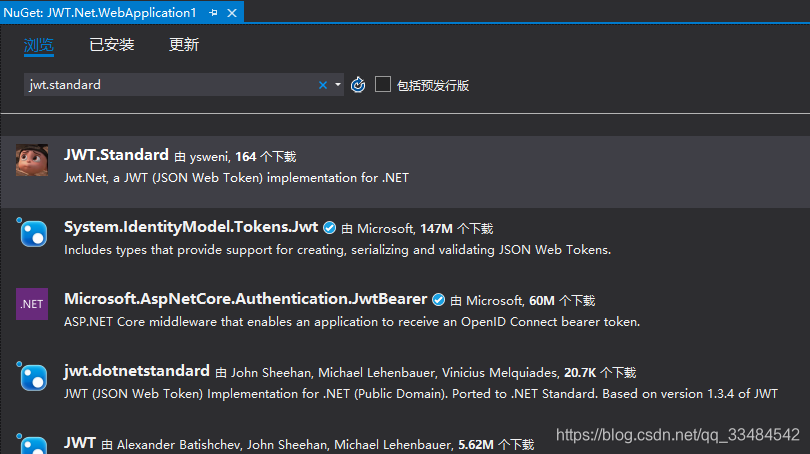Switch to the 已安装 (Installed) tab

(x=112, y=45)
